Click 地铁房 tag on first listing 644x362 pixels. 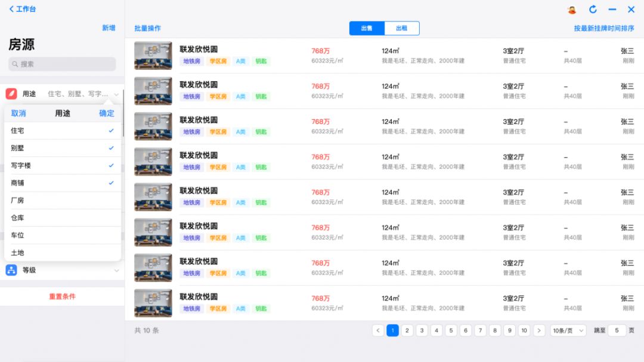click(x=191, y=61)
